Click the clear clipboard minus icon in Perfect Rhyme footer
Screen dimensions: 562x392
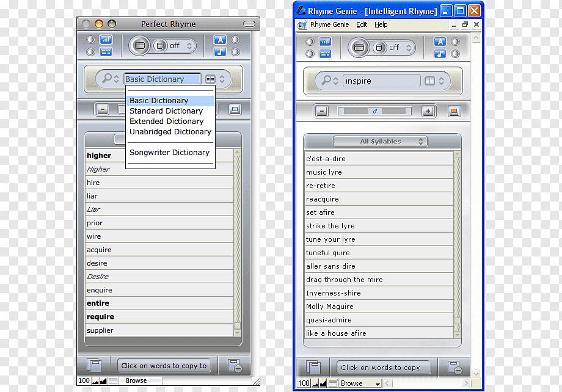[x=235, y=366]
